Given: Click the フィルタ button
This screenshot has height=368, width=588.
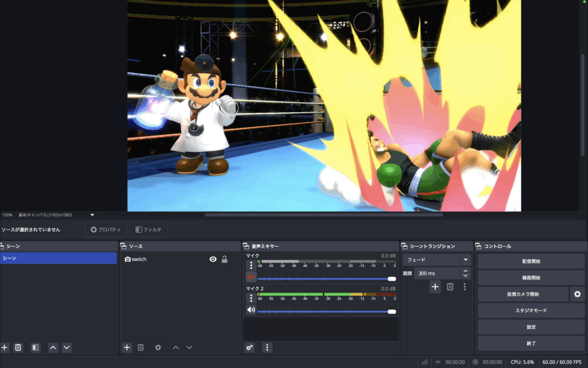Looking at the screenshot, I should tap(149, 229).
